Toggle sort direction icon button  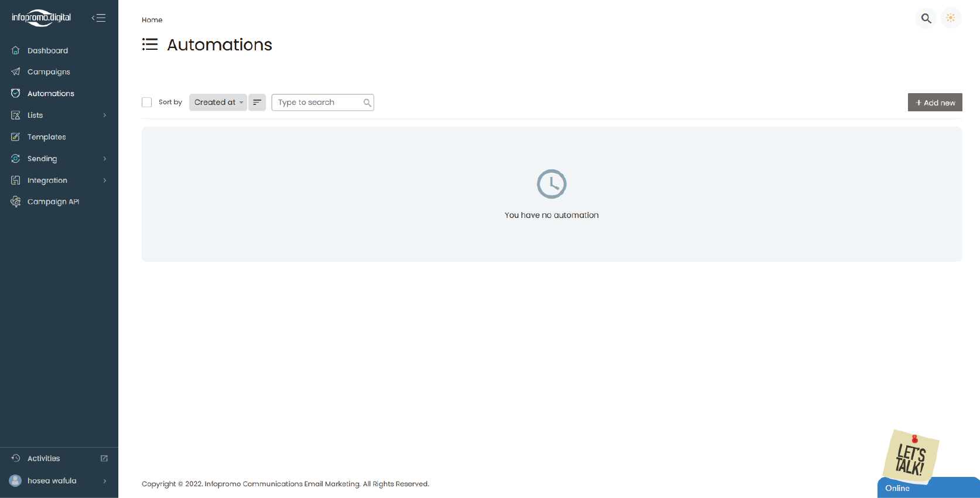[257, 102]
